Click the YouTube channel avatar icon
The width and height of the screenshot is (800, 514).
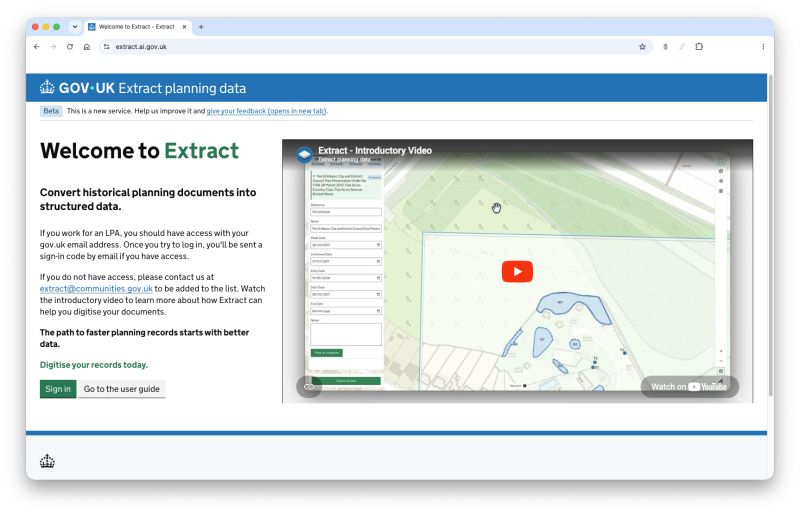tap(305, 155)
